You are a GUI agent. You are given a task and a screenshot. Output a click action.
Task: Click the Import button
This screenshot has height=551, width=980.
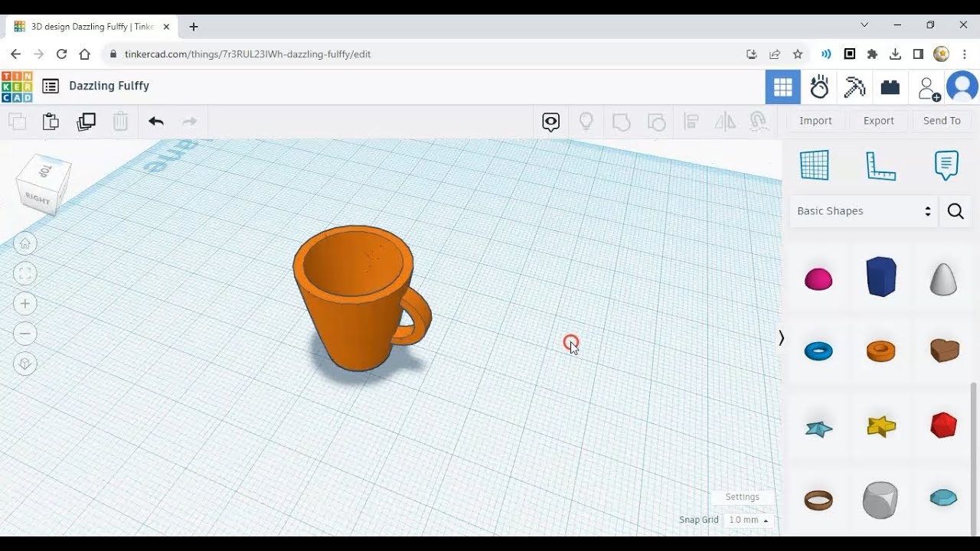click(x=815, y=121)
